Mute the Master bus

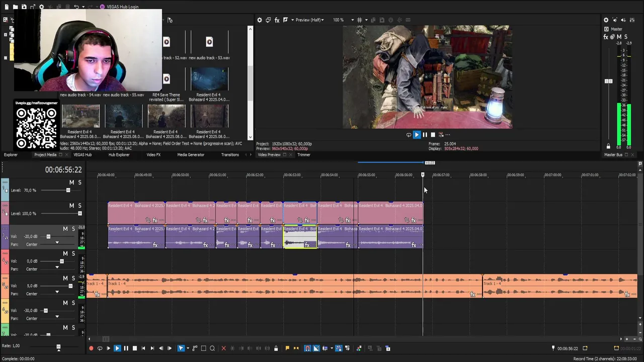coord(619,37)
